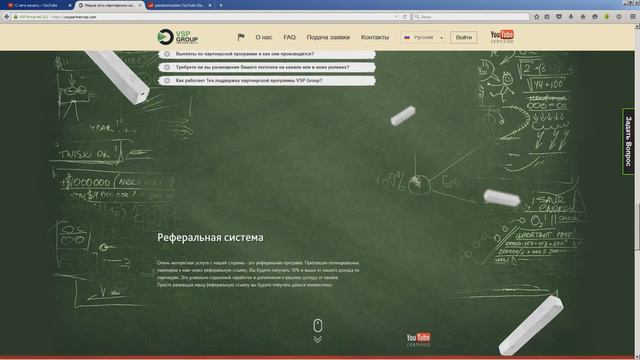Click the VSP Group logo
Viewport: 640px width, 360px height.
click(178, 37)
